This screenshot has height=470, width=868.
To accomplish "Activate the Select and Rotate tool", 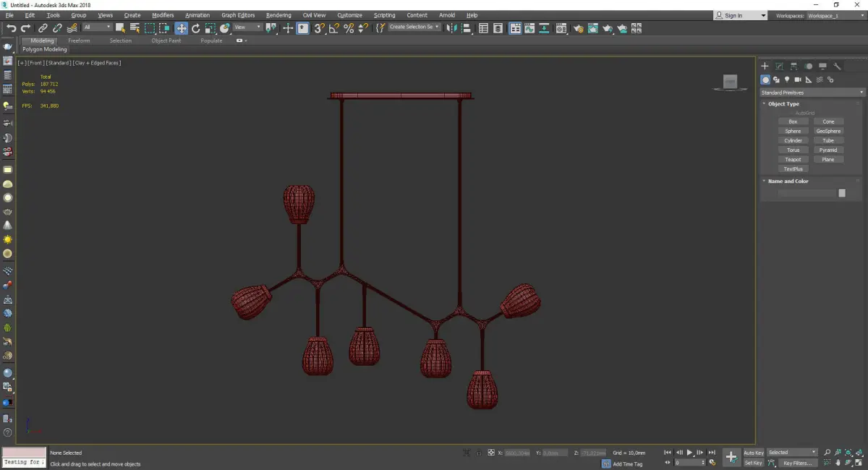I will coord(195,28).
